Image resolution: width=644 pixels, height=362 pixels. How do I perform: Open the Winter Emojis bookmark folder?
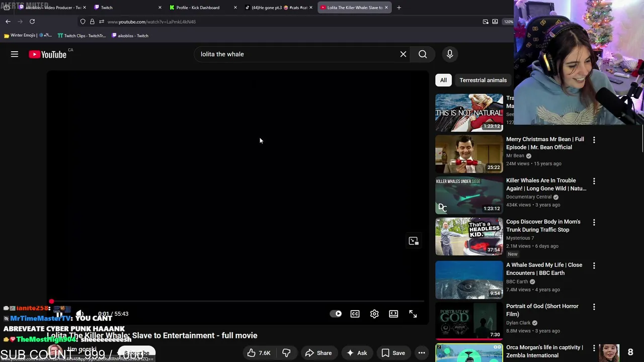27,36
